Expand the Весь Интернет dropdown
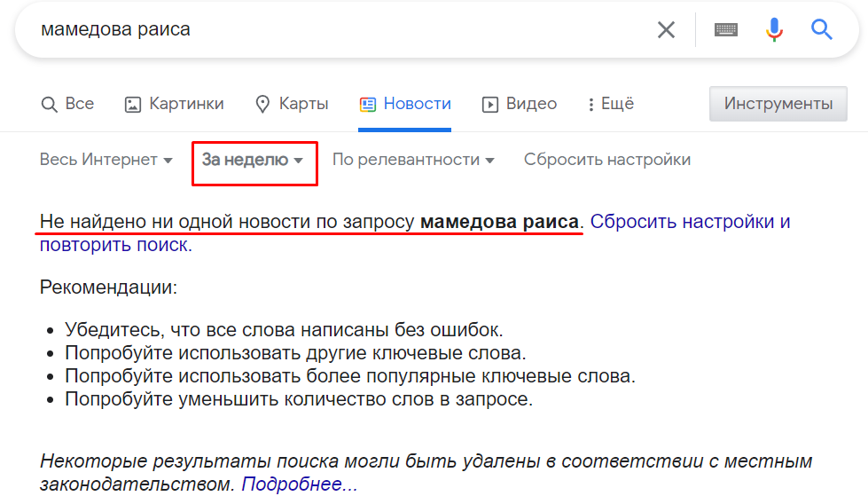Image resolution: width=868 pixels, height=496 pixels. (106, 160)
